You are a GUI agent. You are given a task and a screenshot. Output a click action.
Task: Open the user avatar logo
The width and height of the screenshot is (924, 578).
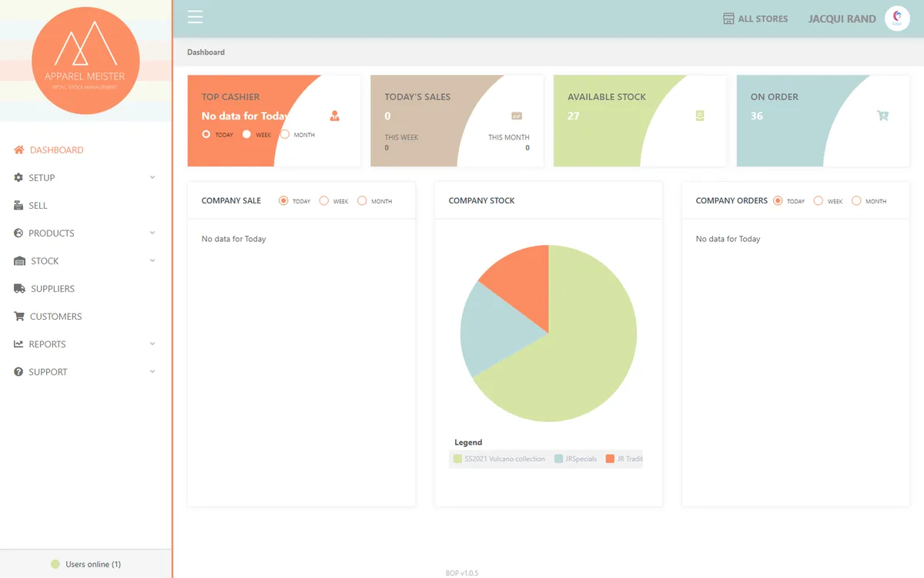tap(897, 18)
